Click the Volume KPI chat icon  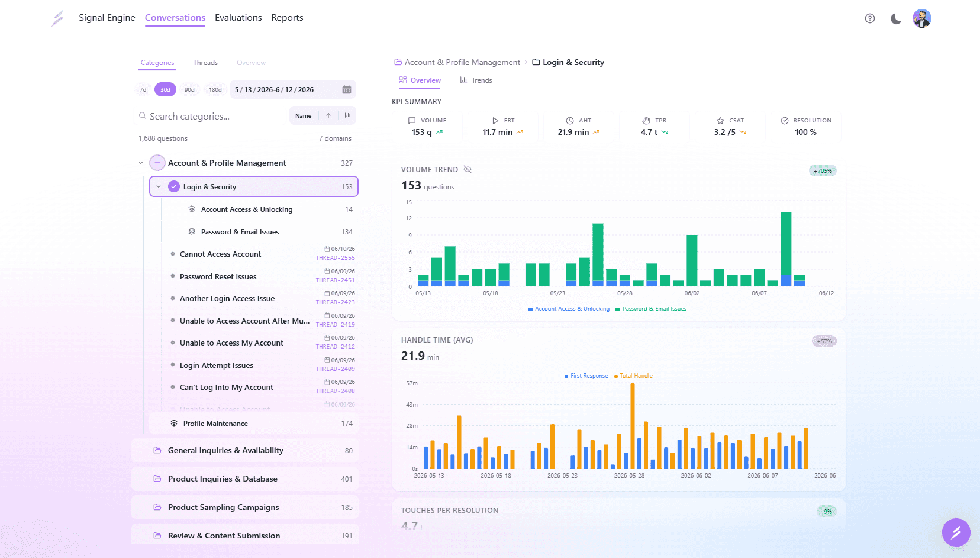coord(412,120)
